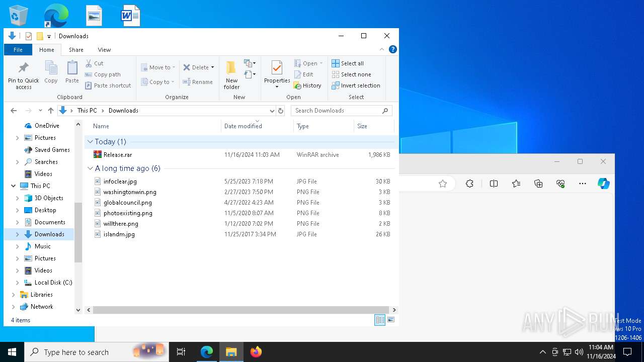Click the Windows Start button

click(12, 352)
